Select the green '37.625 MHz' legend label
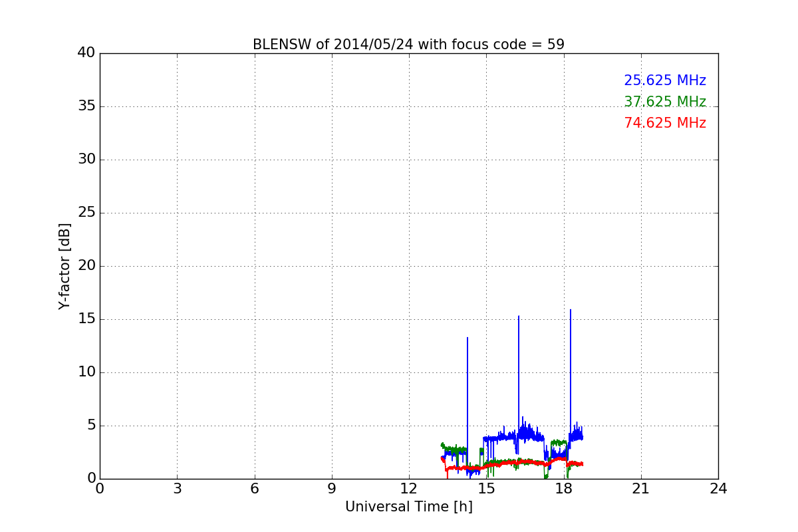Viewport: 798px width, 532px height. [665, 102]
